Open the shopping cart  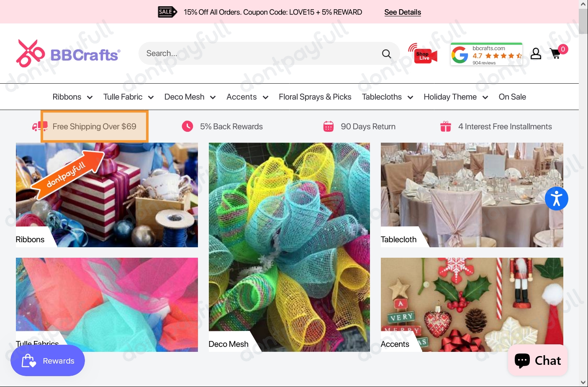tap(555, 54)
